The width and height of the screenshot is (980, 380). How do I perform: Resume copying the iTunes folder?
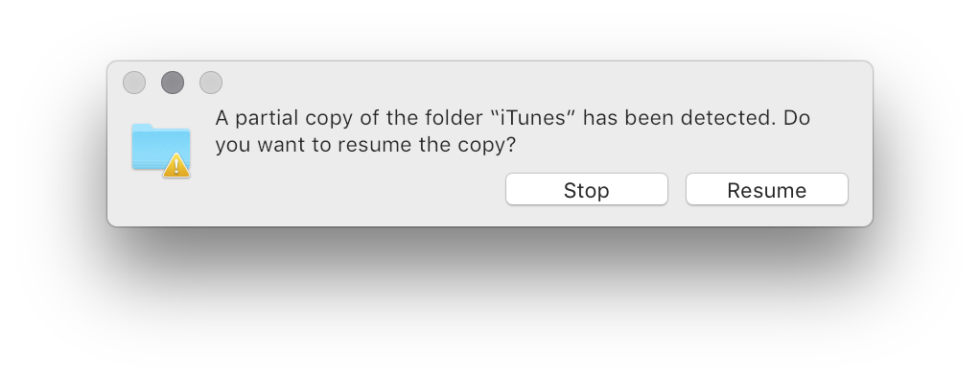[767, 189]
